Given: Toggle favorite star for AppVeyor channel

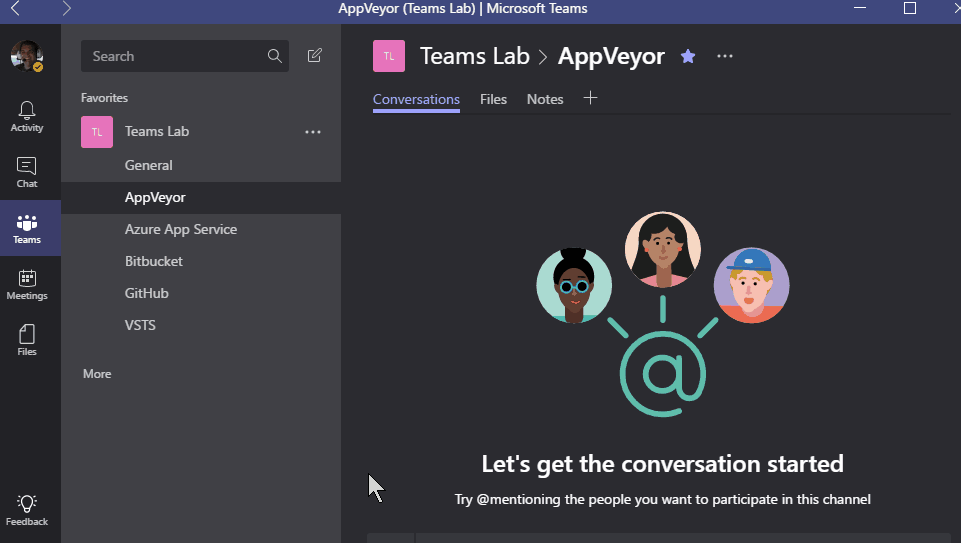Looking at the screenshot, I should tap(688, 56).
